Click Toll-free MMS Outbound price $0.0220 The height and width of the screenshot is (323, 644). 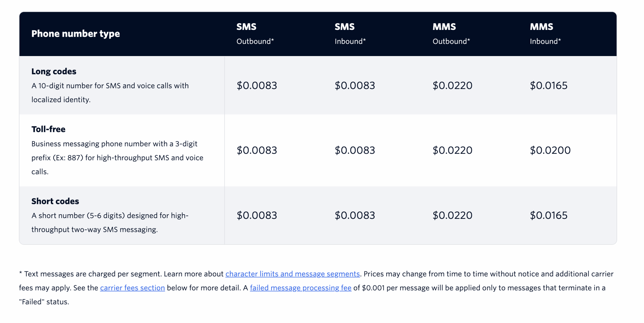(x=452, y=150)
